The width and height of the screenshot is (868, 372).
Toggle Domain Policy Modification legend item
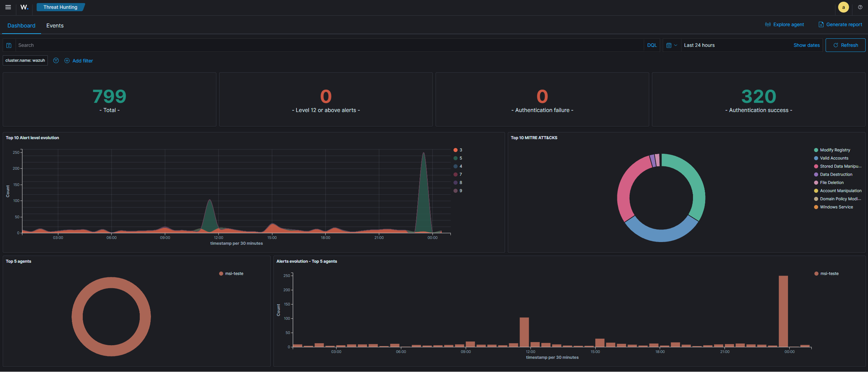point(837,199)
